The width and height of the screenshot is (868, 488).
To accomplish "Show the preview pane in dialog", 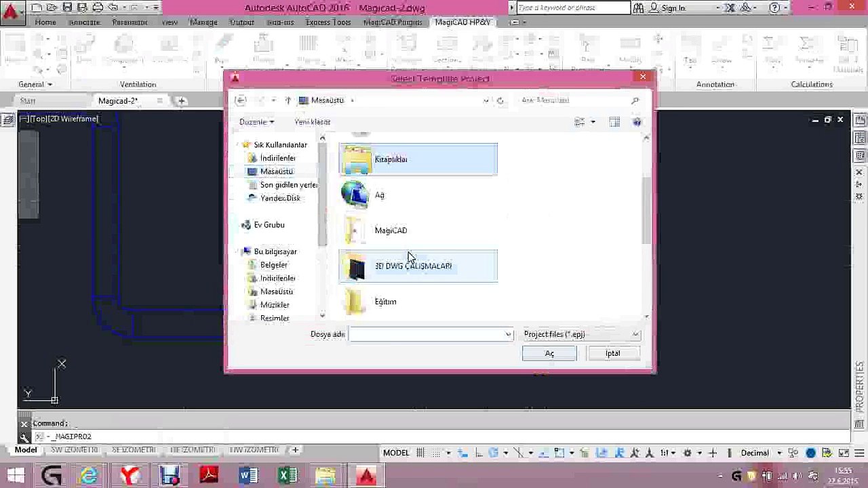I will point(614,122).
